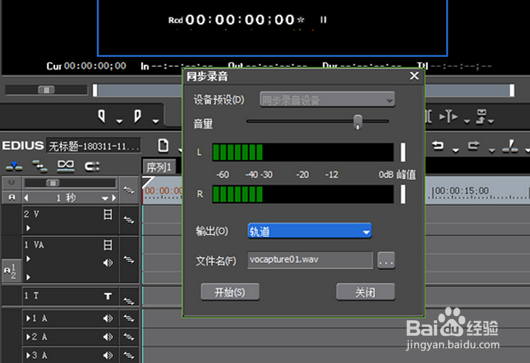This screenshot has width=530, height=363.
Task: Toggle video mute on 1 VA track
Action: tap(108, 245)
